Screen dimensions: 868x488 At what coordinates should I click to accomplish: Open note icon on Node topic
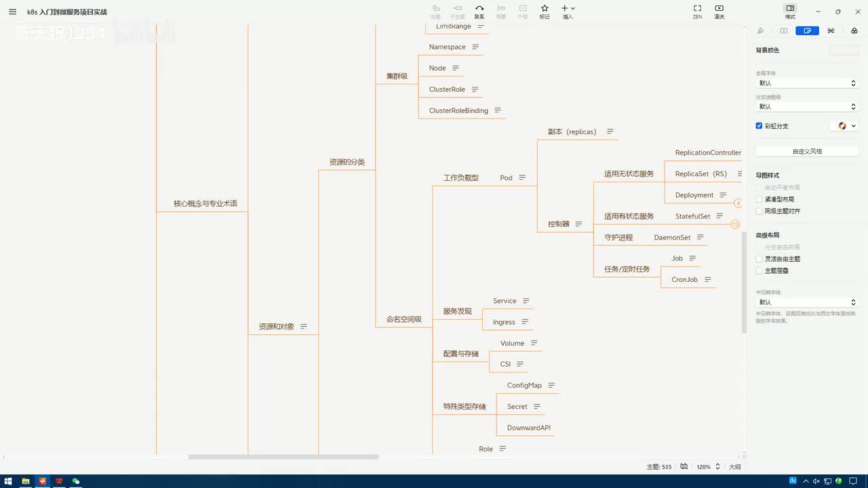point(456,68)
